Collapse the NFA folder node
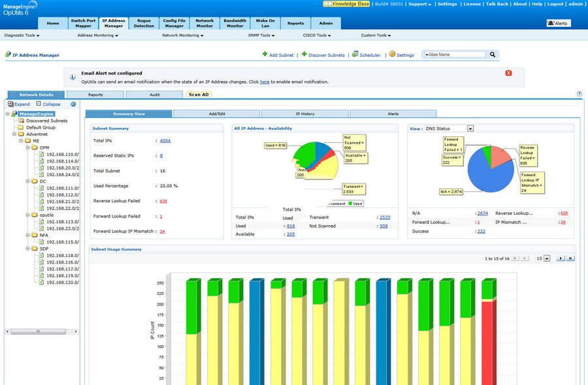588x385 pixels. [x=27, y=235]
